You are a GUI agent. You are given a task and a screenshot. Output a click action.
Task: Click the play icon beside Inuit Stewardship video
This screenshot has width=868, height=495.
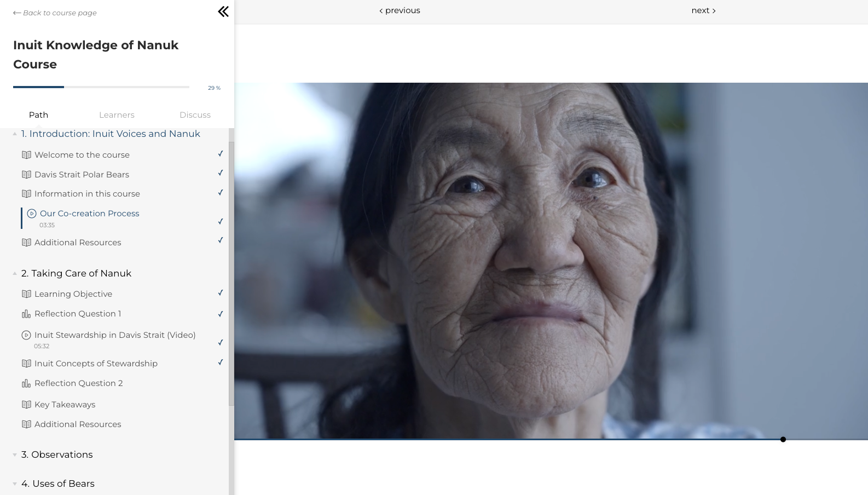tap(26, 335)
